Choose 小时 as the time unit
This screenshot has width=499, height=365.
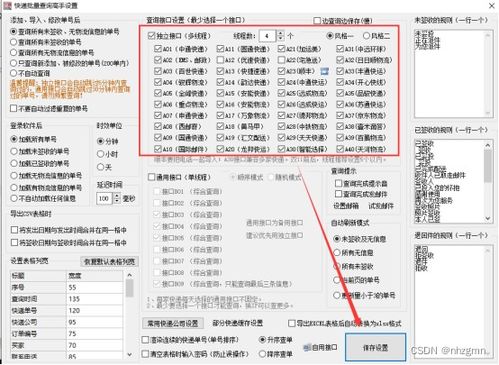click(x=101, y=154)
